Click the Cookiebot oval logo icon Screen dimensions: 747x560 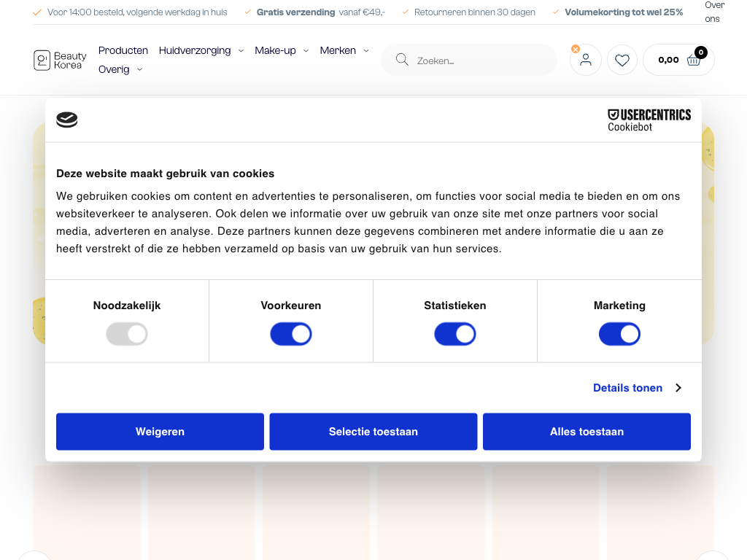[67, 120]
